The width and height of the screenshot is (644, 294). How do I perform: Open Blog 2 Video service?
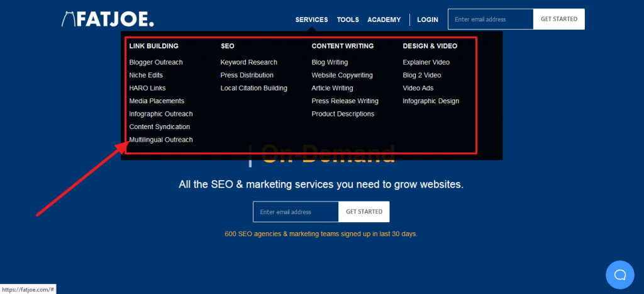point(422,76)
